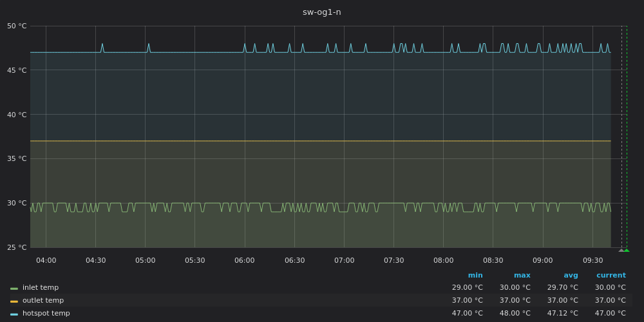The height and width of the screenshot is (322, 644).
Task: Click the yellow outlet temp color swatch
Action: point(14,301)
